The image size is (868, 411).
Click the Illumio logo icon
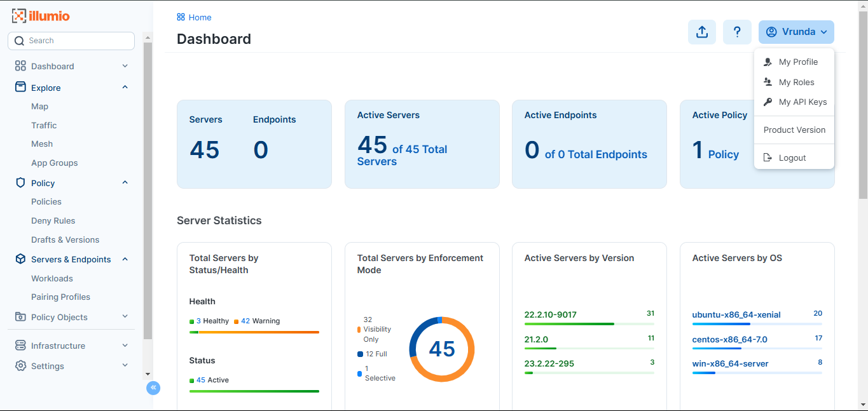(x=19, y=16)
